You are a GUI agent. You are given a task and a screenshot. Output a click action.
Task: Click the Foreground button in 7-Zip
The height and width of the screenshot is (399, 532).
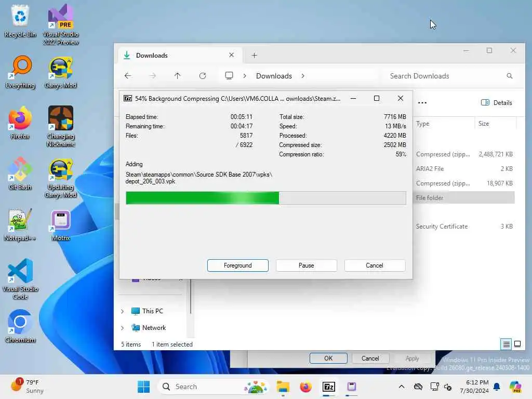pos(238,265)
